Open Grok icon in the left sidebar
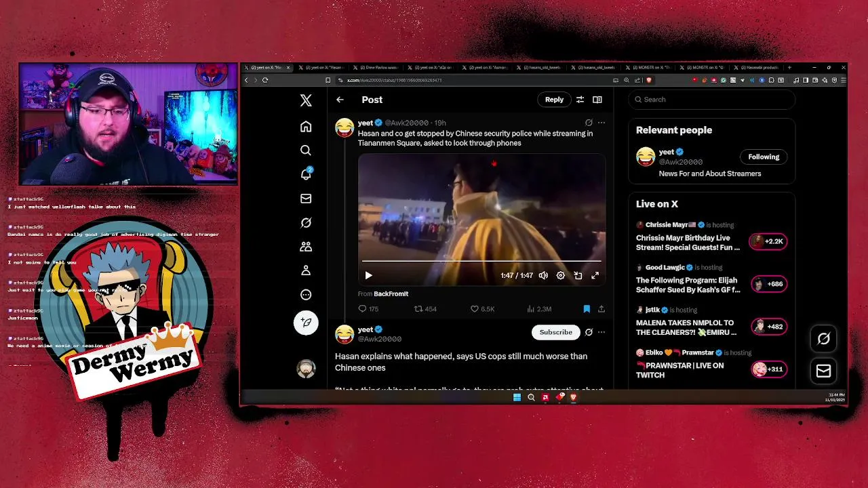This screenshot has width=868, height=488. point(306,223)
